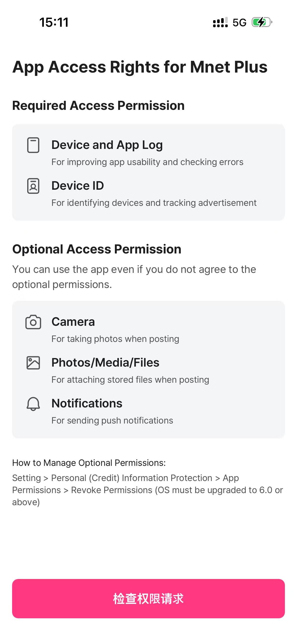Tap the Optional Access Permission heading
Viewport: 297px width, 644px height.
click(97, 249)
